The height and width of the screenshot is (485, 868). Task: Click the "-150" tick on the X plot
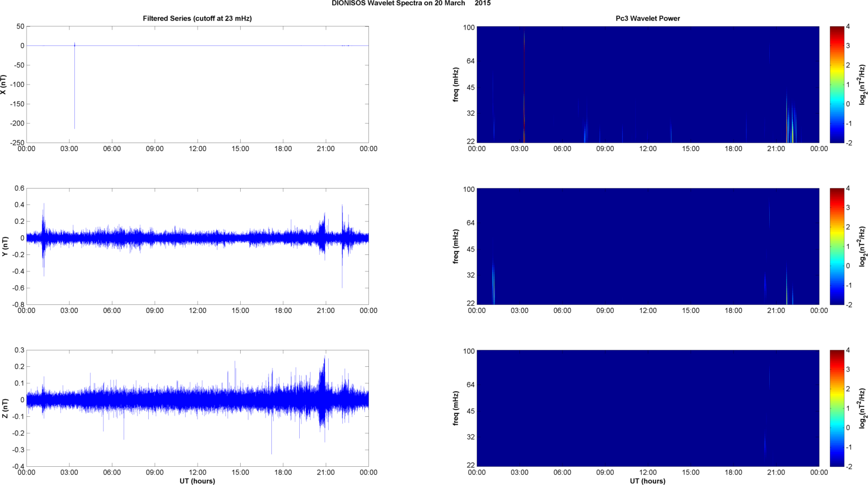pyautogui.click(x=17, y=104)
